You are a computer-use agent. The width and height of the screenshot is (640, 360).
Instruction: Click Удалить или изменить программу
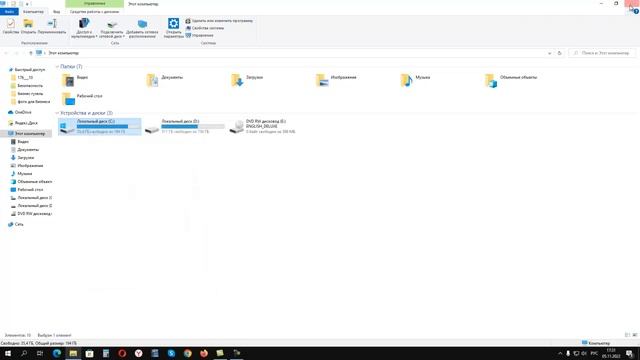[219, 20]
